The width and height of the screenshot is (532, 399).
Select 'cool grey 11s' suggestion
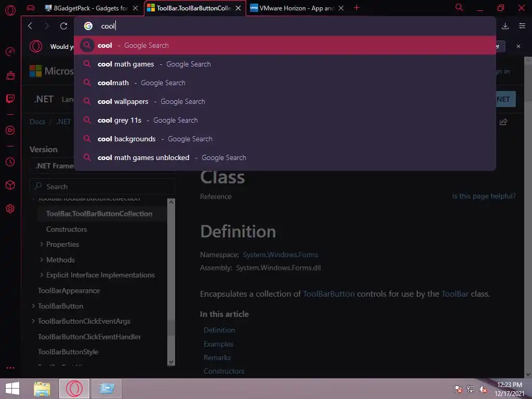click(x=285, y=120)
